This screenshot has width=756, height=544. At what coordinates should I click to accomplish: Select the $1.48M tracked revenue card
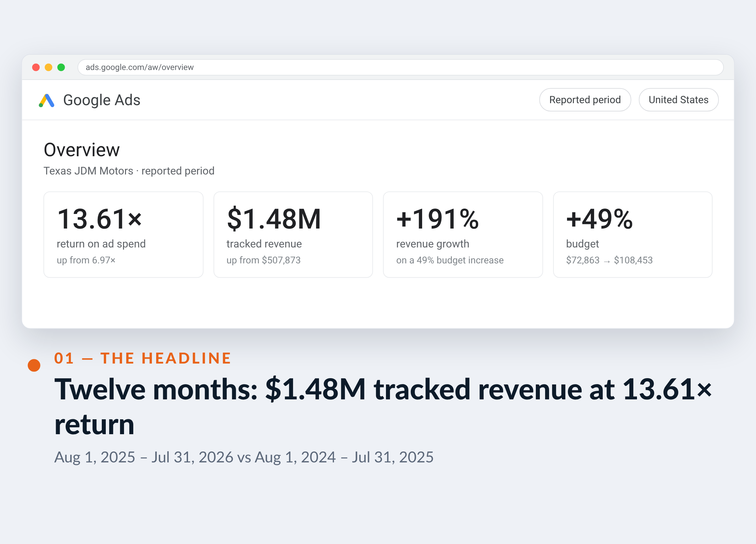(293, 235)
